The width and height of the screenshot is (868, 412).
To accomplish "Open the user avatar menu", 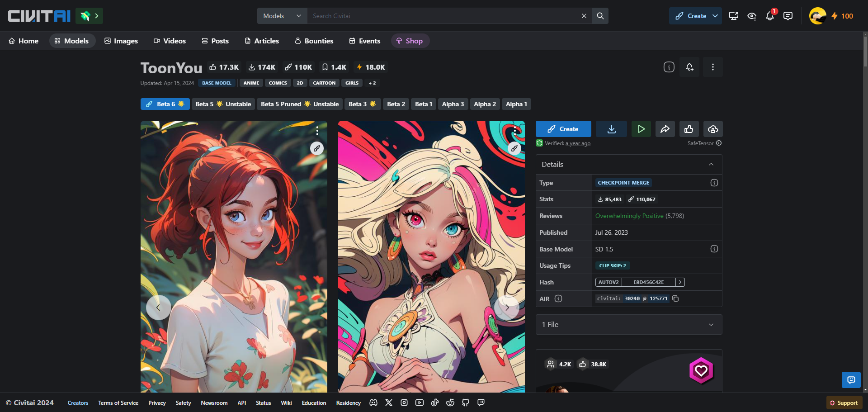I will 817,16.
